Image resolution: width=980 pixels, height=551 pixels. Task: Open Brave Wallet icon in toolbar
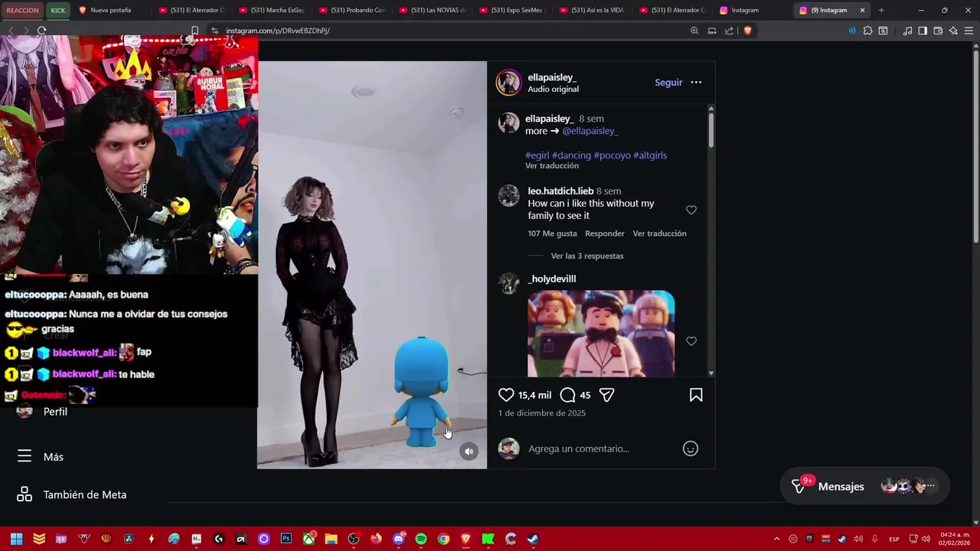[x=938, y=31]
